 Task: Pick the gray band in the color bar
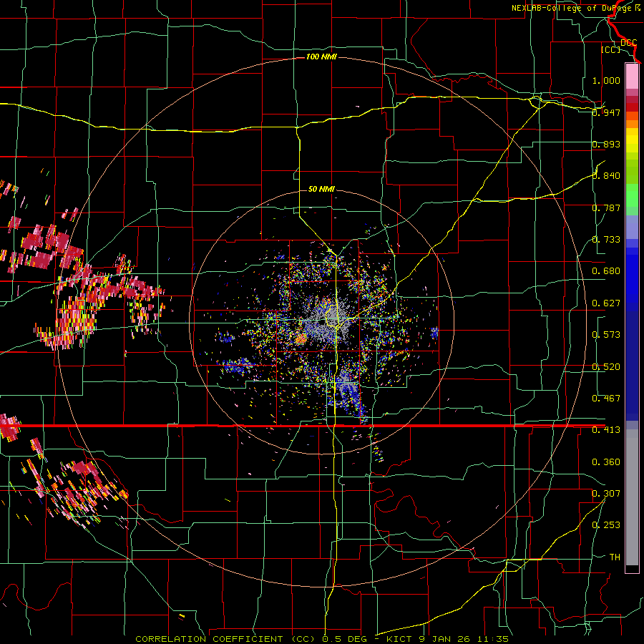pyautogui.click(x=632, y=497)
